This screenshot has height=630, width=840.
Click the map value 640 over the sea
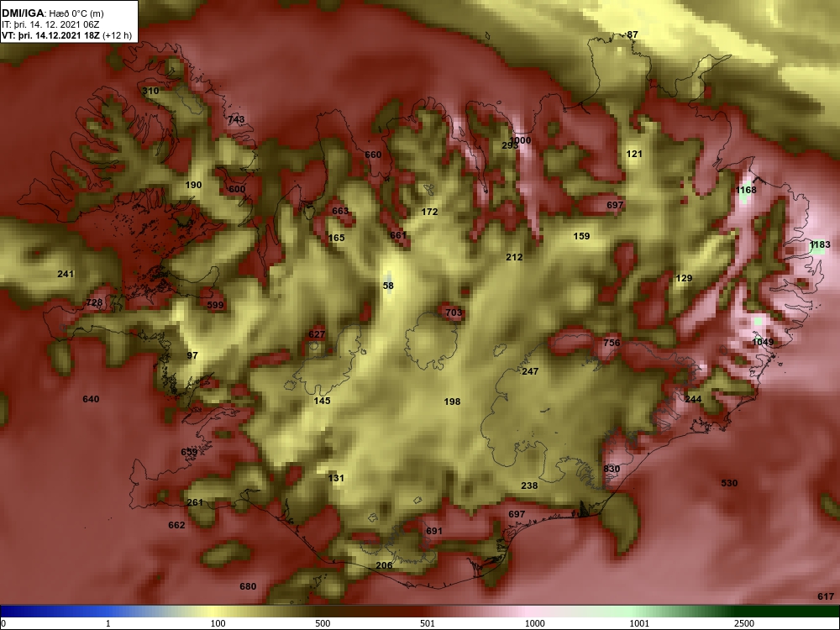tap(91, 399)
